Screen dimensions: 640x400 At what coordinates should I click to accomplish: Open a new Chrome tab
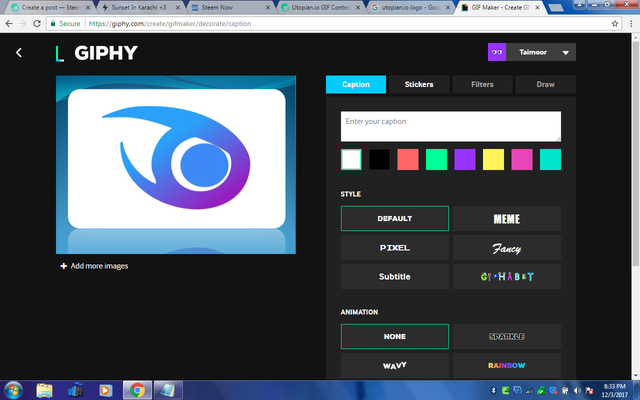pos(556,7)
